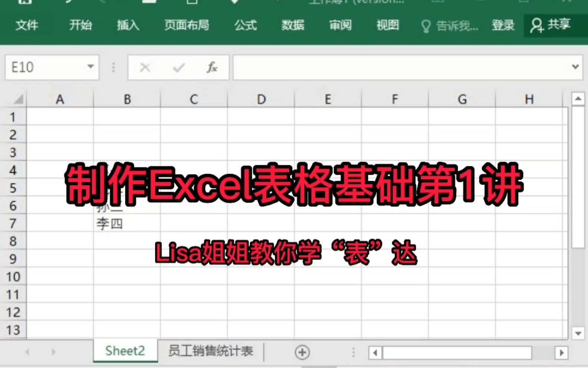
Task: Select row 1 header
Action: (13, 117)
